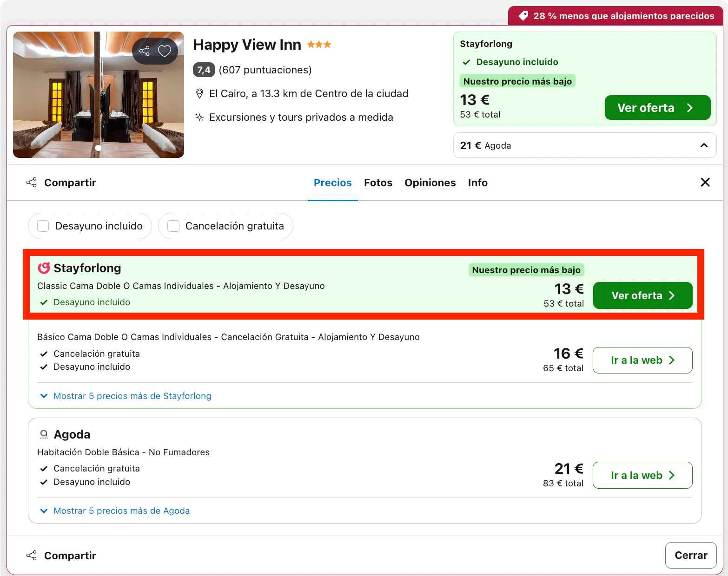
Task: Click the Stayforlong logo icon
Action: 44,268
